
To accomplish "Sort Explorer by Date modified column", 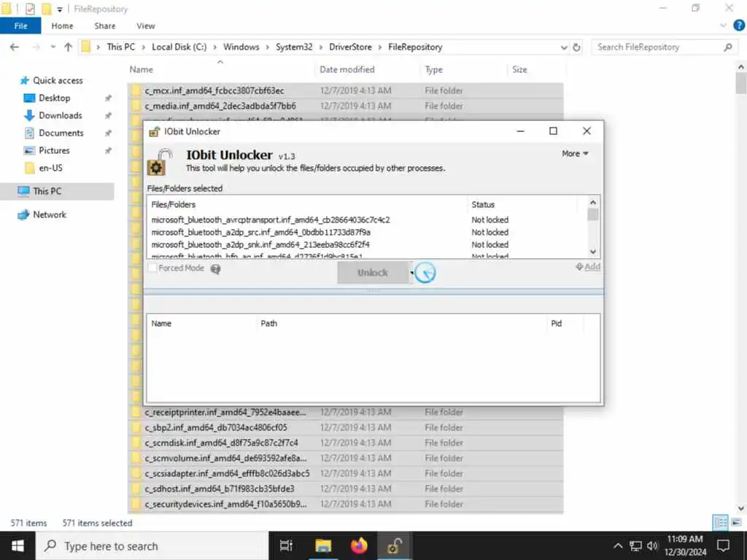I will point(347,69).
